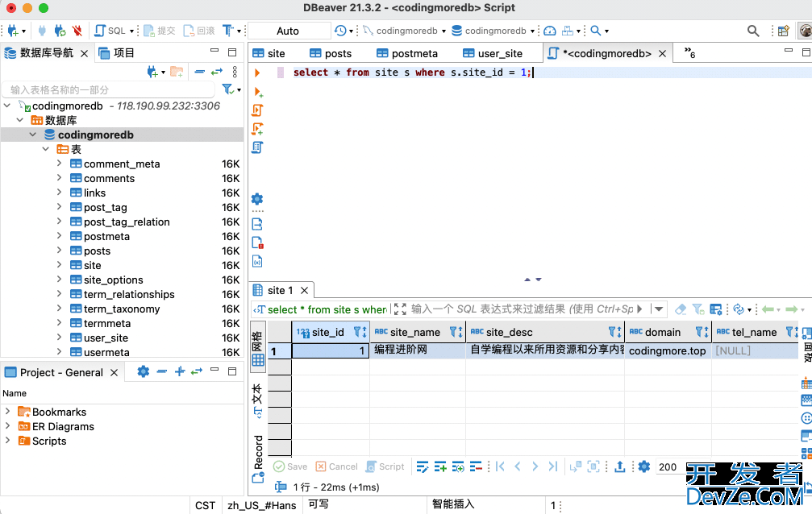Open the active connection codingmoredb selector
Screen dimensions: 812x514
(x=405, y=31)
